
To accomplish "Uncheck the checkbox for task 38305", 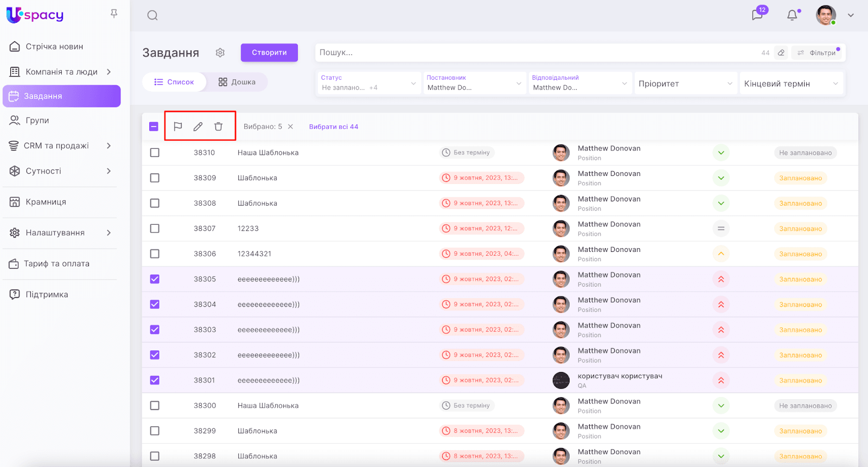I will [x=155, y=279].
